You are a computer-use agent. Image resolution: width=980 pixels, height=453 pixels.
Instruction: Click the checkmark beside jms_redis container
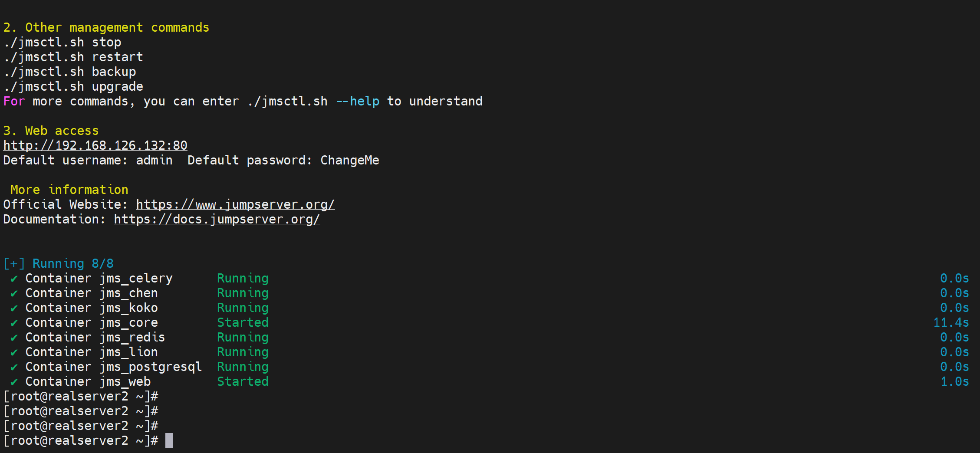tap(14, 338)
